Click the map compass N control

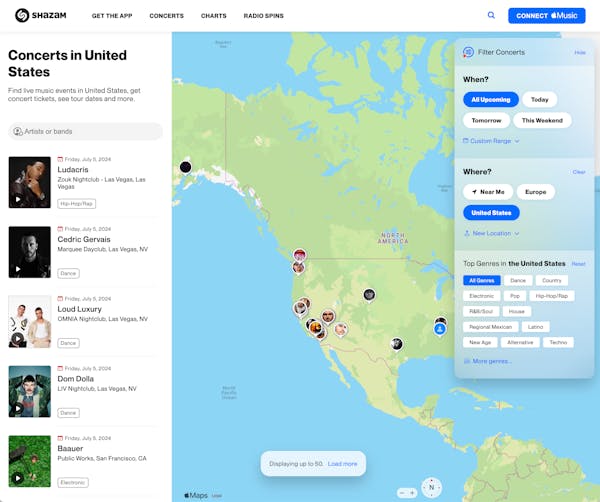(431, 487)
